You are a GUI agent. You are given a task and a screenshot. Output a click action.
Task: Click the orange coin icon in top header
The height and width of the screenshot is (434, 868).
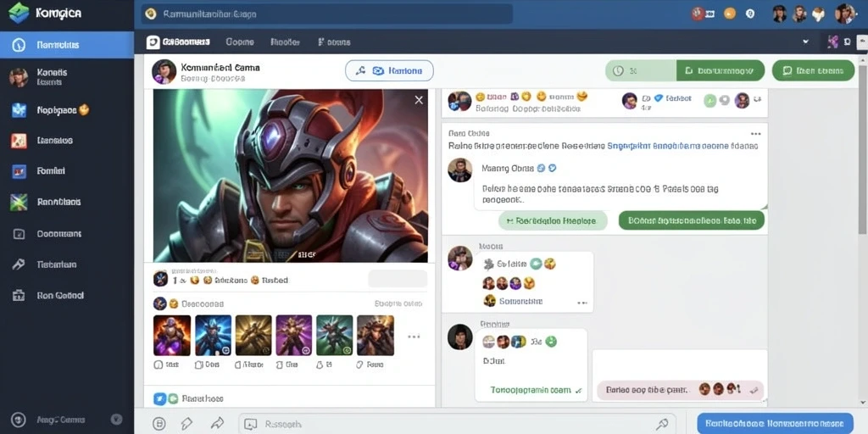pyautogui.click(x=730, y=14)
